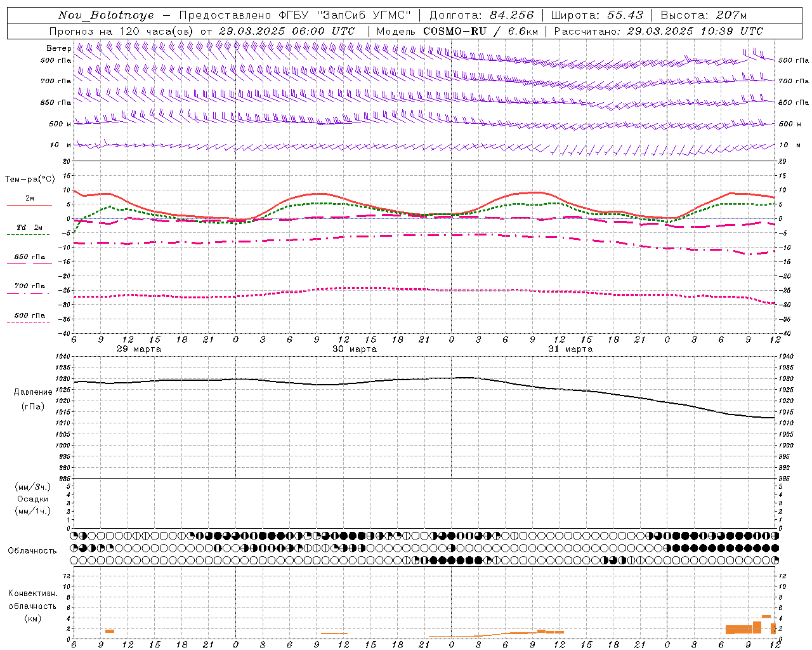Click the 31 марта date label

[x=570, y=349]
